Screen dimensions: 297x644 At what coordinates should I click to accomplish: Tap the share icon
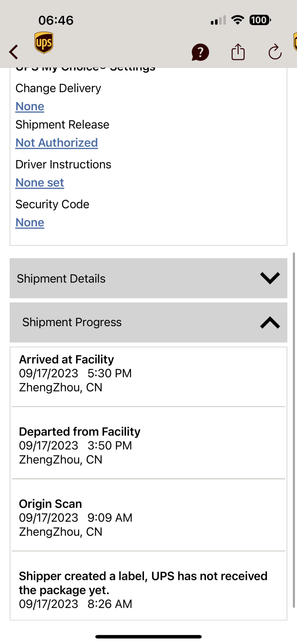pos(238,52)
